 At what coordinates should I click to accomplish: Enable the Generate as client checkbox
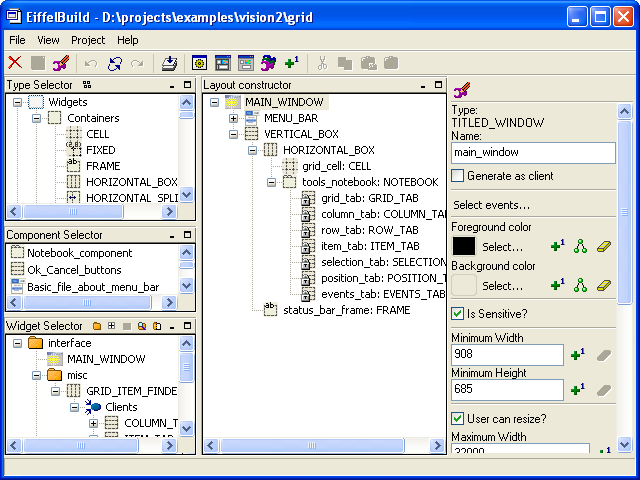click(x=458, y=176)
